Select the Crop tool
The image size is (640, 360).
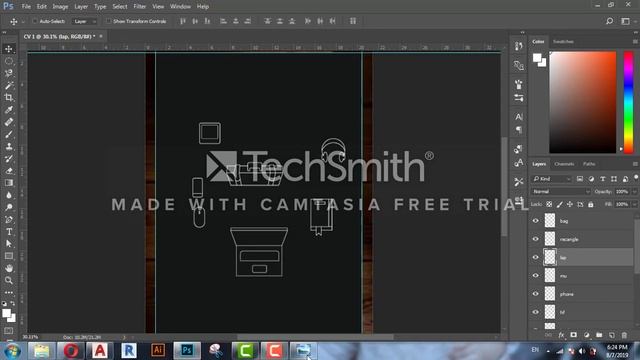(x=9, y=98)
